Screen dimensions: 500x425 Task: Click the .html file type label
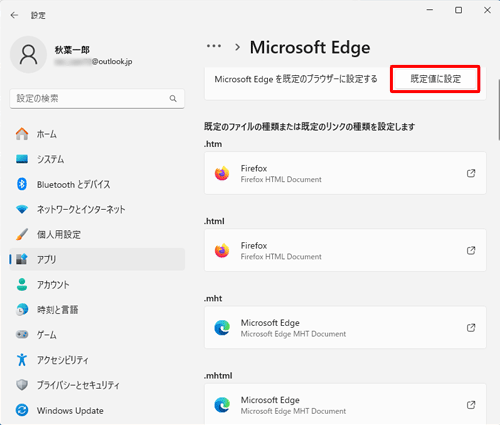click(214, 221)
